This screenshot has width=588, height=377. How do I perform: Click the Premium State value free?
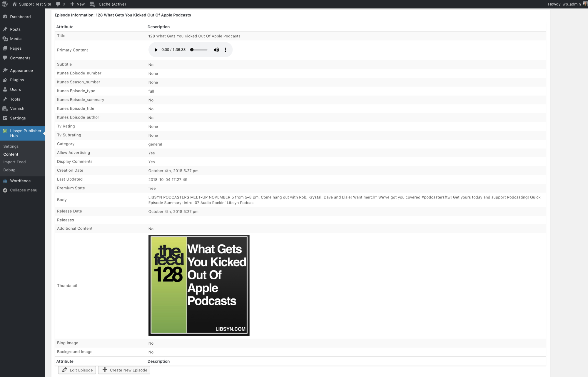coord(152,188)
